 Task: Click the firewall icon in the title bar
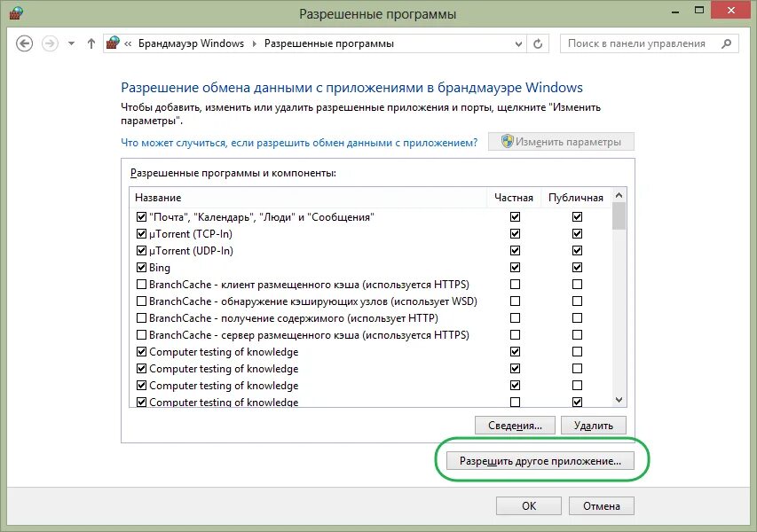(x=16, y=12)
